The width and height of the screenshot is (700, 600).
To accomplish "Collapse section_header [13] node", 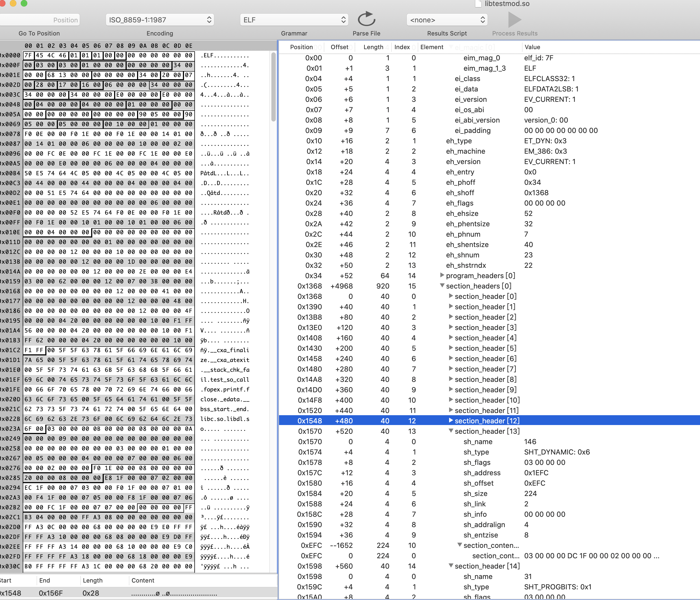I will [x=451, y=431].
